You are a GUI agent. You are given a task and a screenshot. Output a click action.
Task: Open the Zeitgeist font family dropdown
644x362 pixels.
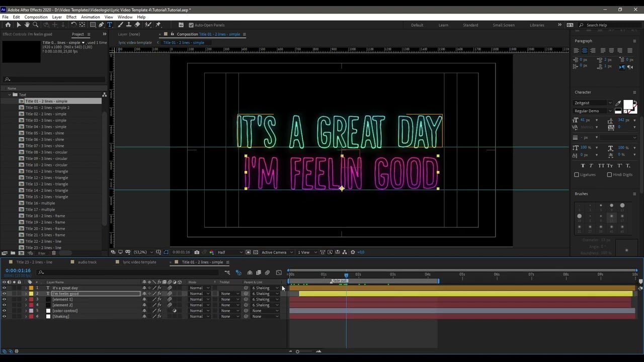point(593,103)
